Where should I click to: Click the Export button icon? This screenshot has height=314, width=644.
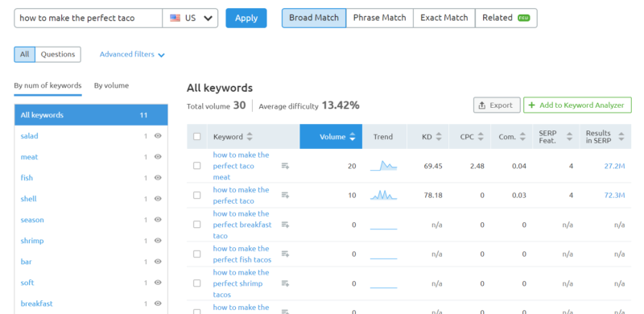482,105
